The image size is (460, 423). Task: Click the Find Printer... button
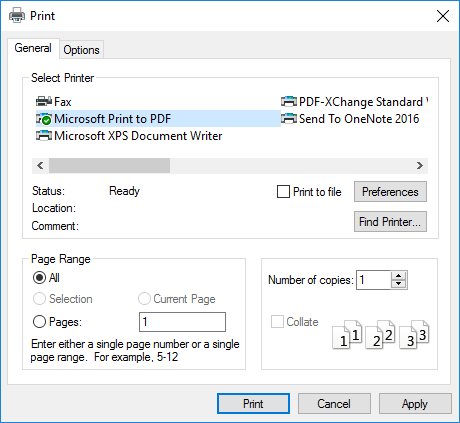[x=390, y=221]
